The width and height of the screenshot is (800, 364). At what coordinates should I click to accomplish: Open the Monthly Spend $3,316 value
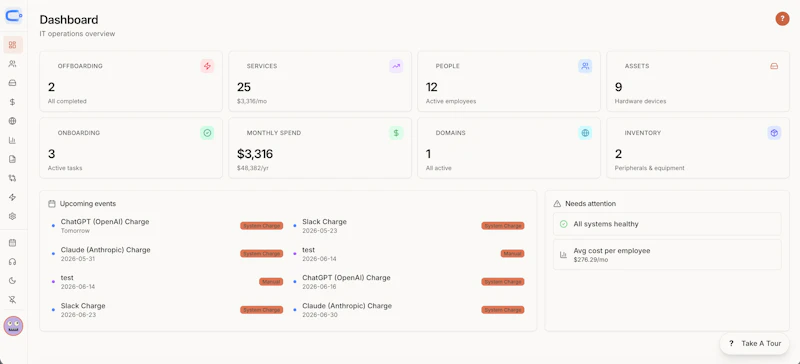point(255,154)
